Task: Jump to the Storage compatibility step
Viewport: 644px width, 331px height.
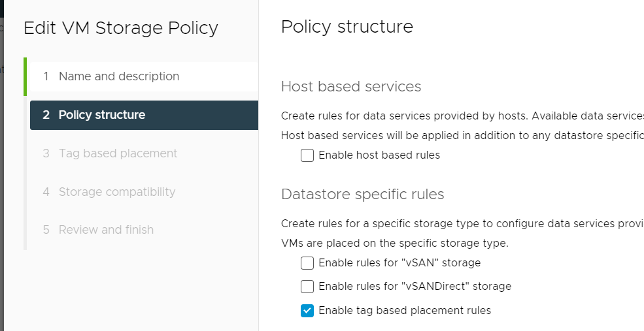Action: [x=117, y=192]
